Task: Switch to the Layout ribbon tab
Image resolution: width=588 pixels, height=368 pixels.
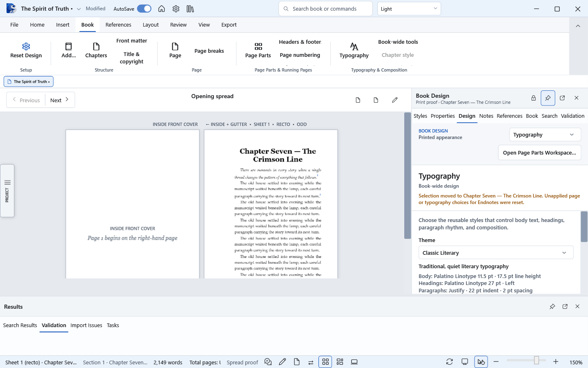Action: 151,25
